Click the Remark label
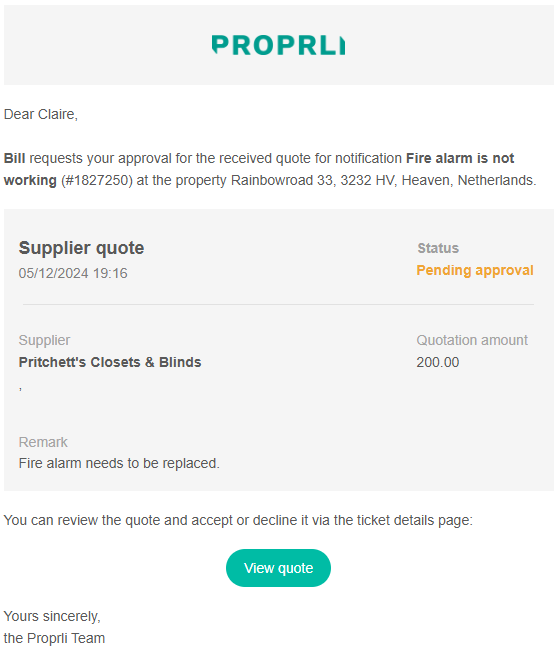The height and width of the screenshot is (649, 556). [43, 442]
